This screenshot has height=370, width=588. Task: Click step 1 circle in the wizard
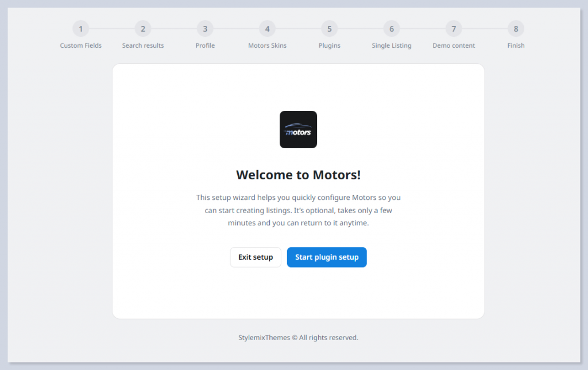[x=81, y=29]
